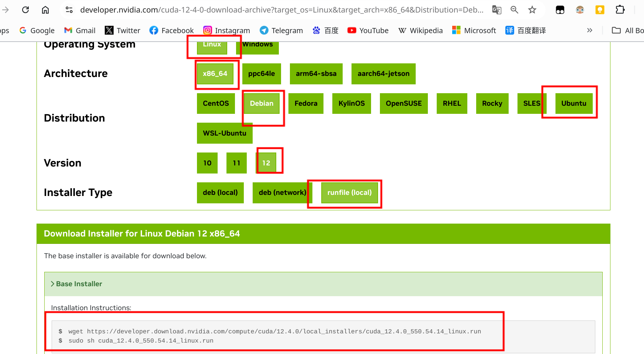This screenshot has width=644, height=354.
Task: Choose deb (local) installer type
Action: 220,193
